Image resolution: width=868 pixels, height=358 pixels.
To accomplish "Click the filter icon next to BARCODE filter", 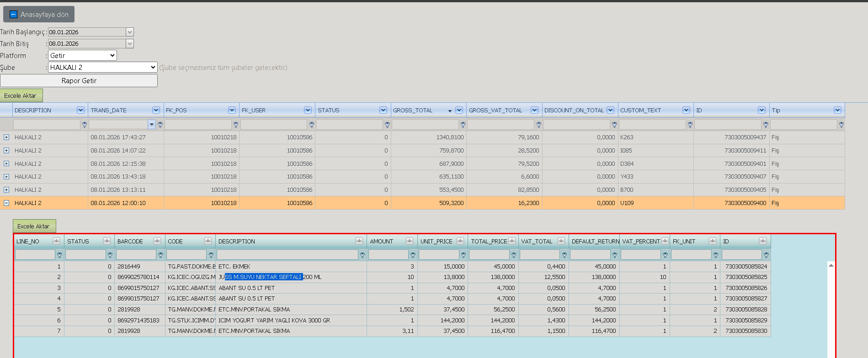I will click(x=160, y=255).
